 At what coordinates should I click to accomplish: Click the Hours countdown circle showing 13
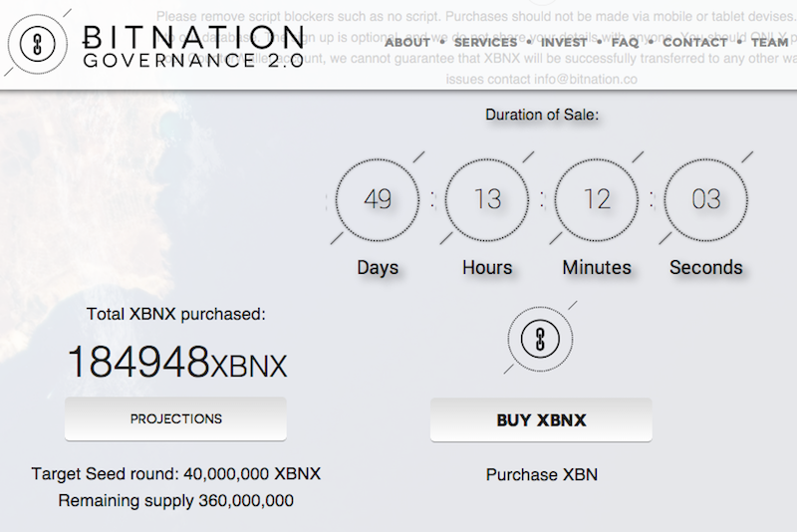coord(487,199)
